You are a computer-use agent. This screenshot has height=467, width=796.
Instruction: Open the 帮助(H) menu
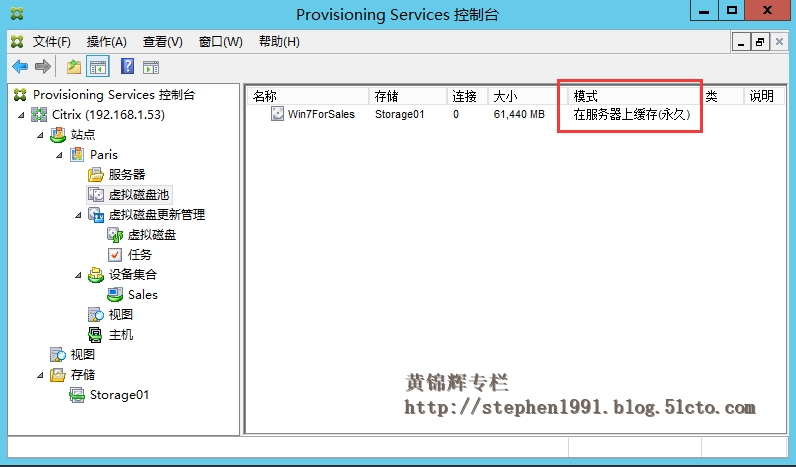(279, 42)
